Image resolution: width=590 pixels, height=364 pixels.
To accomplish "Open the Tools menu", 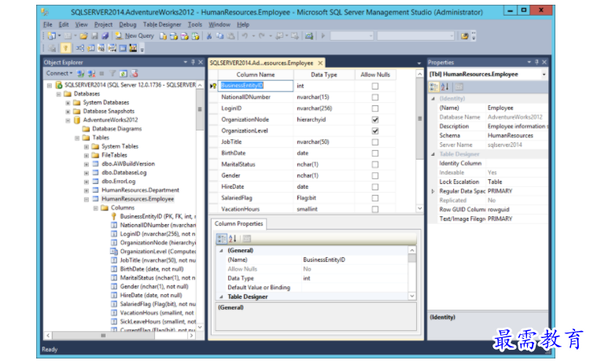I will click(195, 24).
